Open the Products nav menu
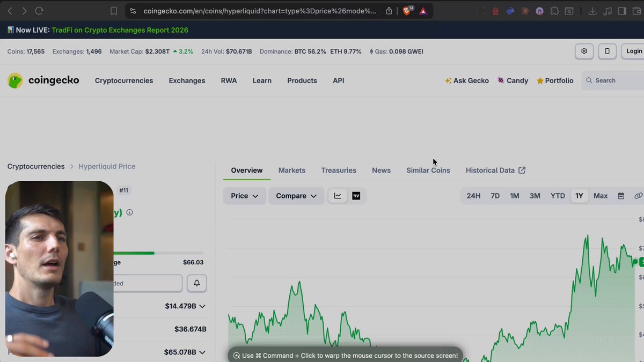This screenshot has width=644, height=362. click(302, 80)
